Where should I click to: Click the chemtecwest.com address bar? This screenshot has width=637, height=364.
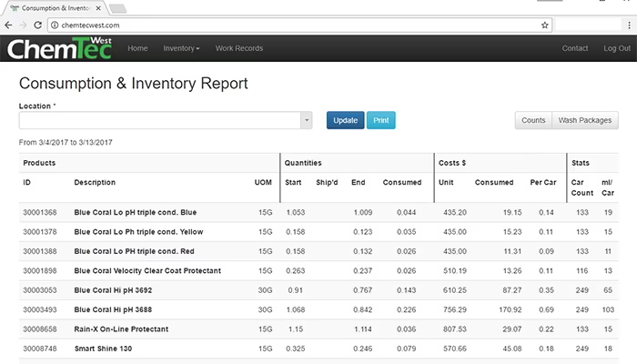(x=298, y=25)
